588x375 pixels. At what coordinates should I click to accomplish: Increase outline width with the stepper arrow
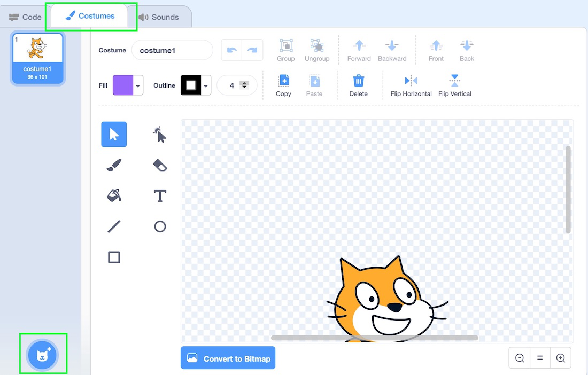pyautogui.click(x=244, y=82)
